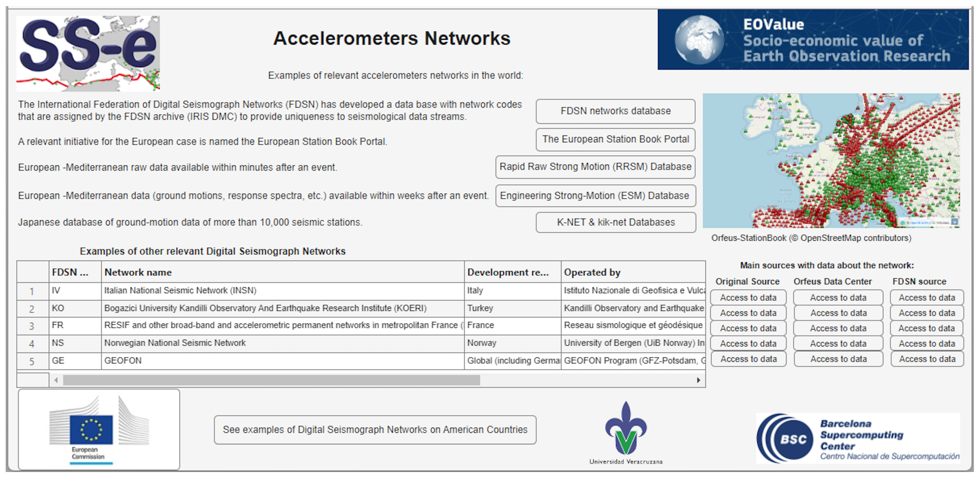Viewport: 980px width, 477px height.
Task: Click Orfeus Access to data for KO row
Action: (838, 313)
